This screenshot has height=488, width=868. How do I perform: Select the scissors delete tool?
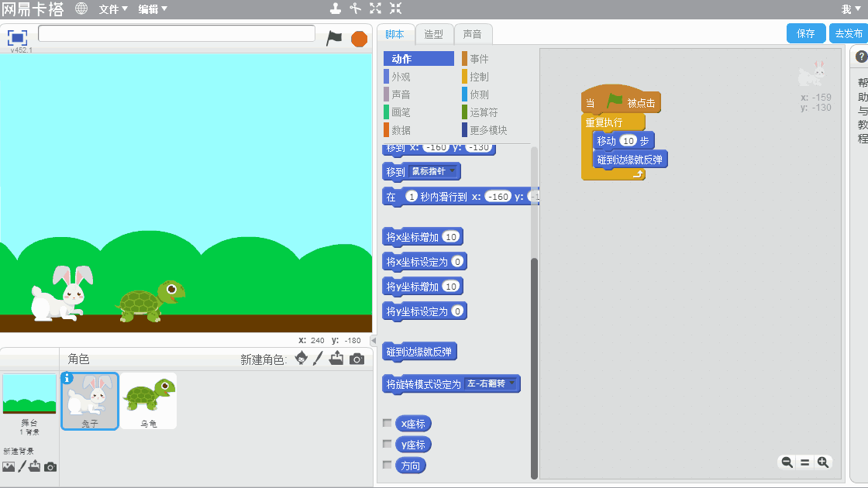click(355, 9)
